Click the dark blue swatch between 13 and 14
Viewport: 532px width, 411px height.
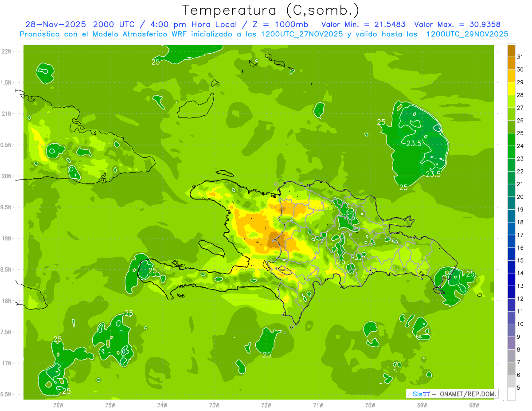511,279
